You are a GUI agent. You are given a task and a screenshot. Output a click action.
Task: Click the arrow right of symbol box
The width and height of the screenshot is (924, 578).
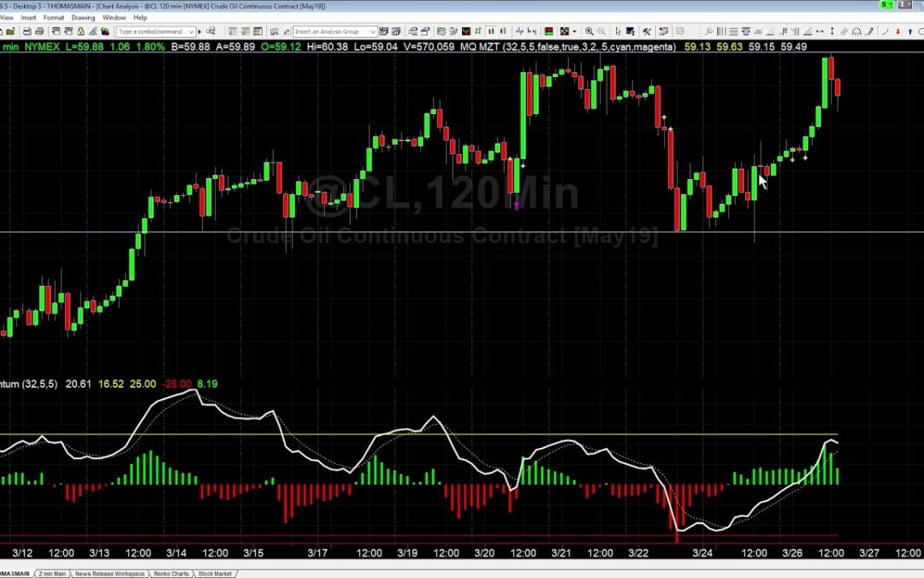[x=199, y=32]
